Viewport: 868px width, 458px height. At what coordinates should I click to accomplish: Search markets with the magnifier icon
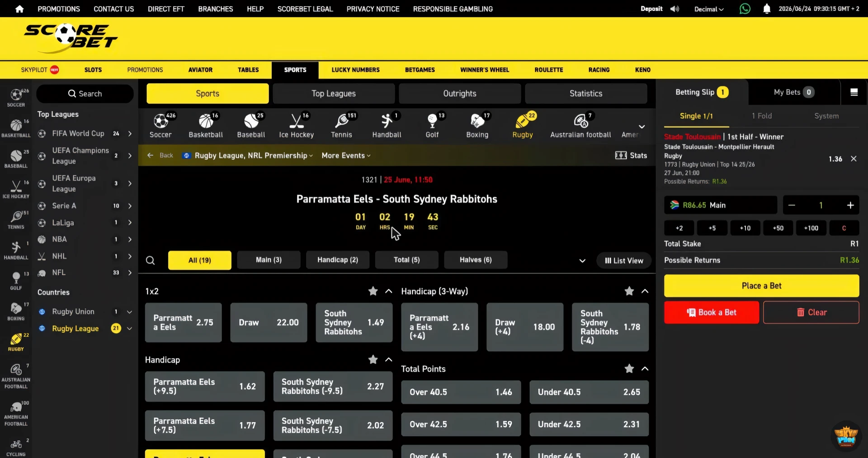(x=151, y=260)
